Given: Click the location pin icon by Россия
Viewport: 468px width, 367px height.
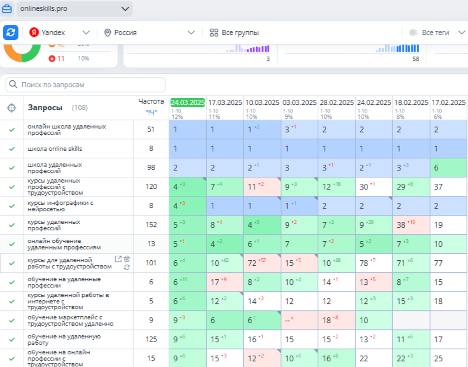Looking at the screenshot, I should point(107,33).
